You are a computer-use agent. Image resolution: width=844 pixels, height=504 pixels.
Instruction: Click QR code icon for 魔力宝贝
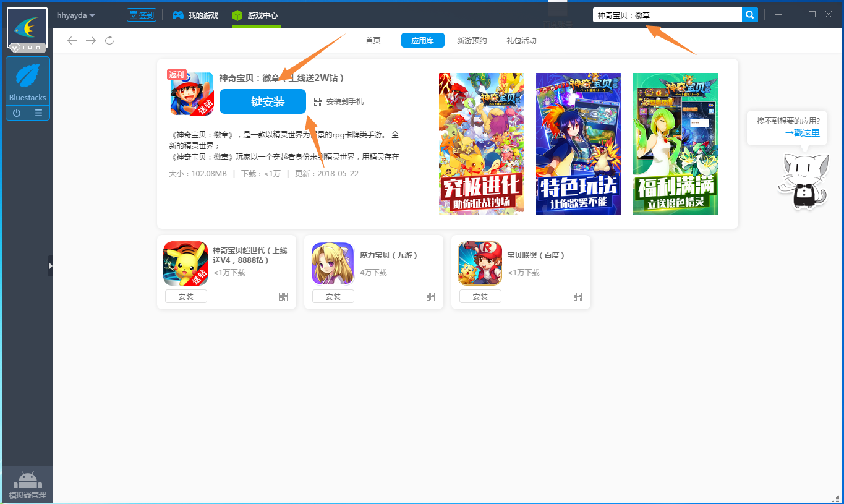[x=431, y=297]
